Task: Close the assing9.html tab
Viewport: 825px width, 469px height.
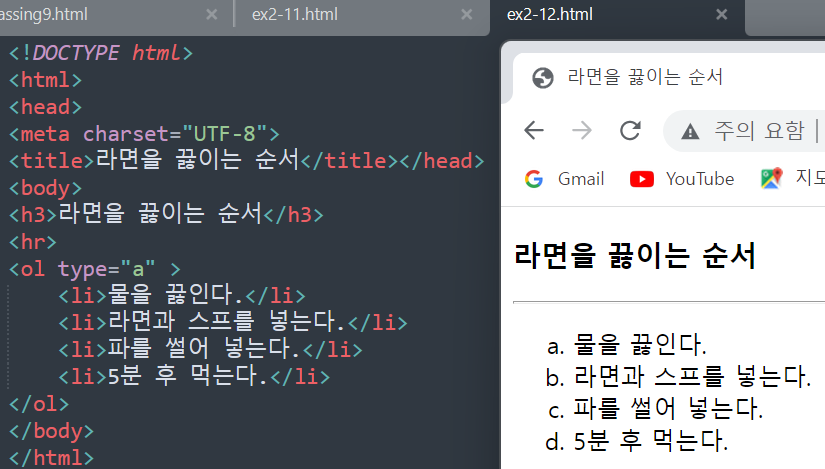Action: (212, 14)
